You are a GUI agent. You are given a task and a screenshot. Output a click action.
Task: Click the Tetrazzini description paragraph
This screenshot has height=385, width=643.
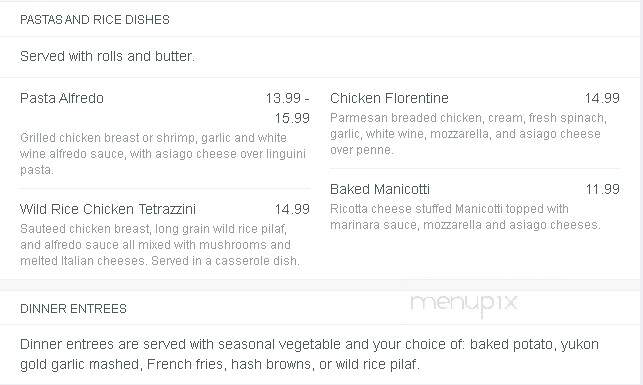click(160, 245)
